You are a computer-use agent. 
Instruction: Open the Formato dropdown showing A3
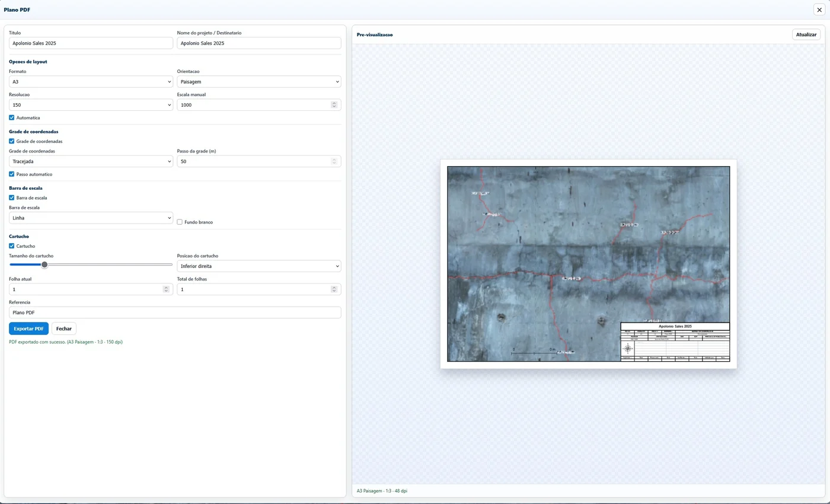(x=91, y=82)
